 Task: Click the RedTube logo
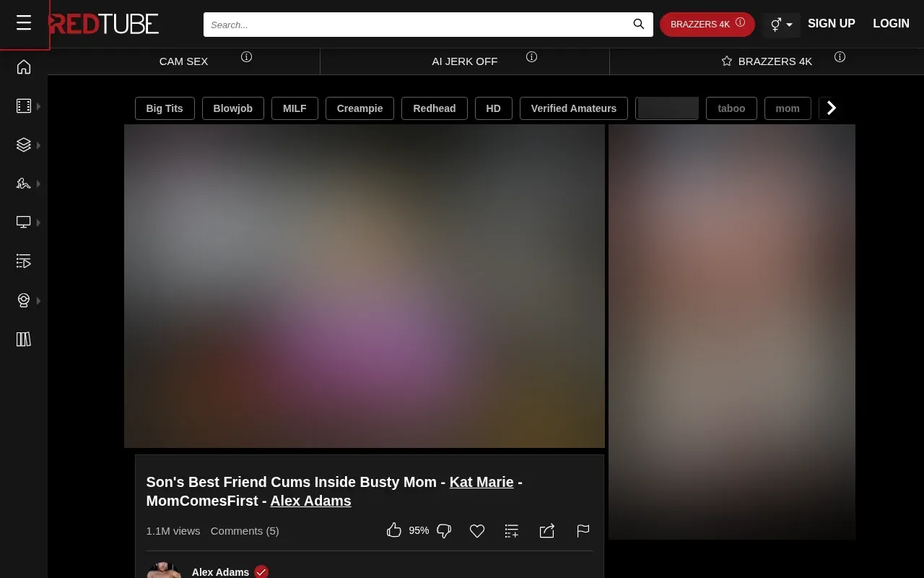tap(105, 24)
